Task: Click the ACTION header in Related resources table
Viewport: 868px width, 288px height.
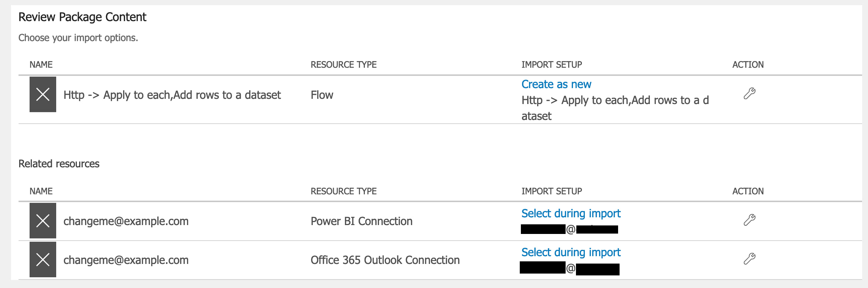Action: pyautogui.click(x=748, y=191)
